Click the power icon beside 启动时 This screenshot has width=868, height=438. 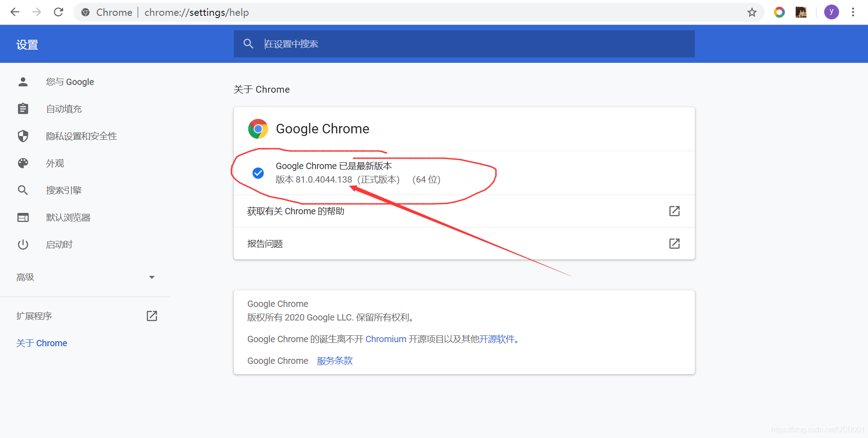23,245
